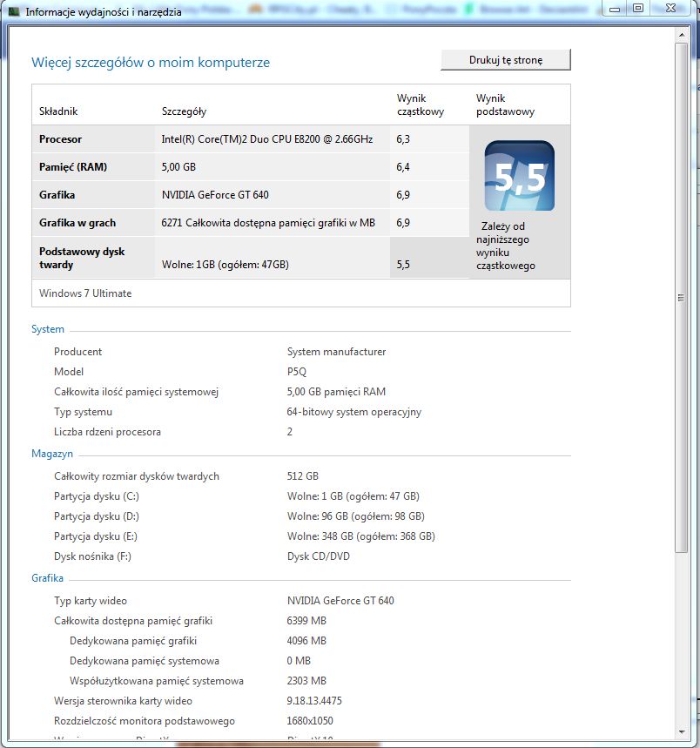
Task: Click the vertical scrollbar thumb
Action: [682, 298]
